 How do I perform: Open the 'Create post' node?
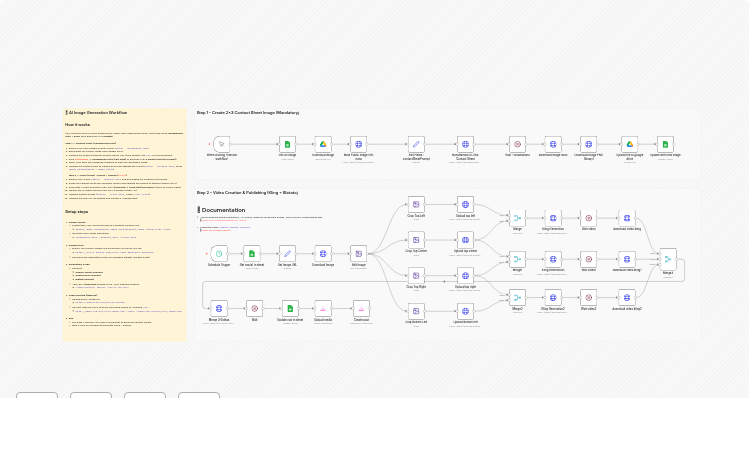361,309
